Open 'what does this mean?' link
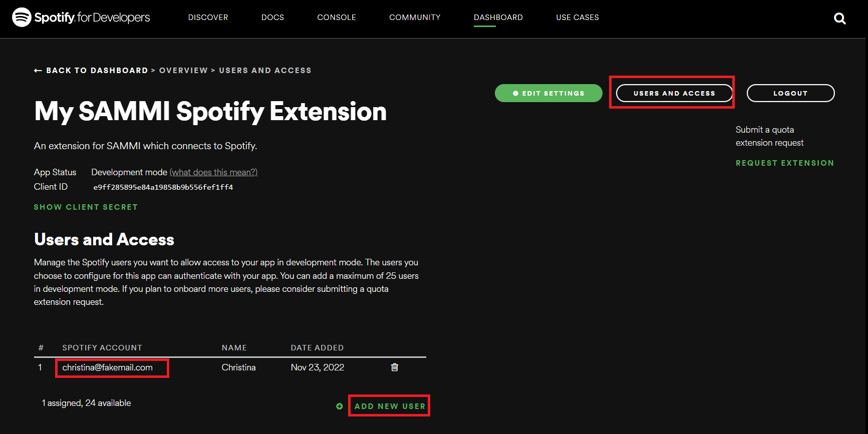 point(213,172)
